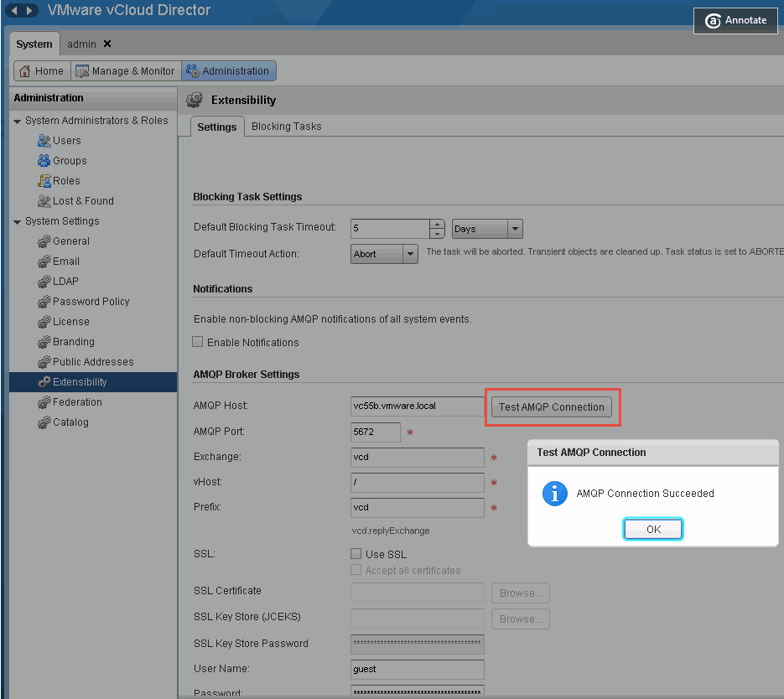Collapse System Administrators & Roles section
Image resolution: width=784 pixels, height=699 pixels.
[18, 122]
